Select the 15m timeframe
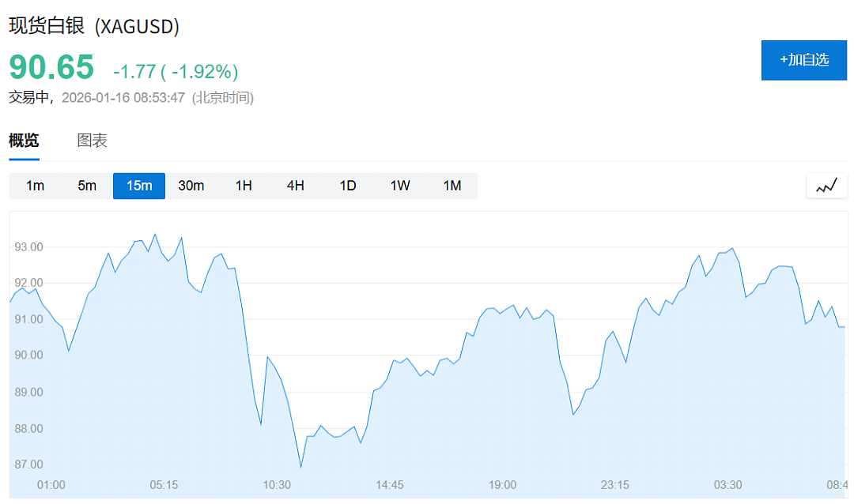 click(x=139, y=186)
